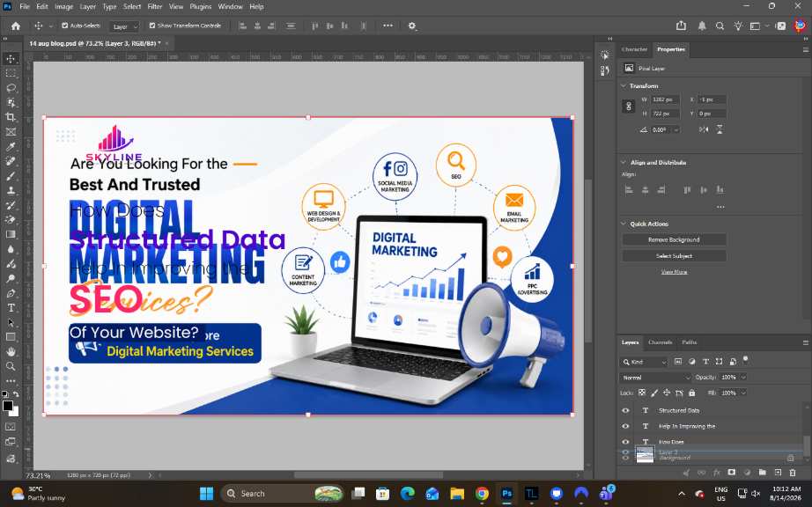Viewport: 812px width, 507px height.
Task: Pick the Zoom tool in toolbar
Action: [x=11, y=366]
